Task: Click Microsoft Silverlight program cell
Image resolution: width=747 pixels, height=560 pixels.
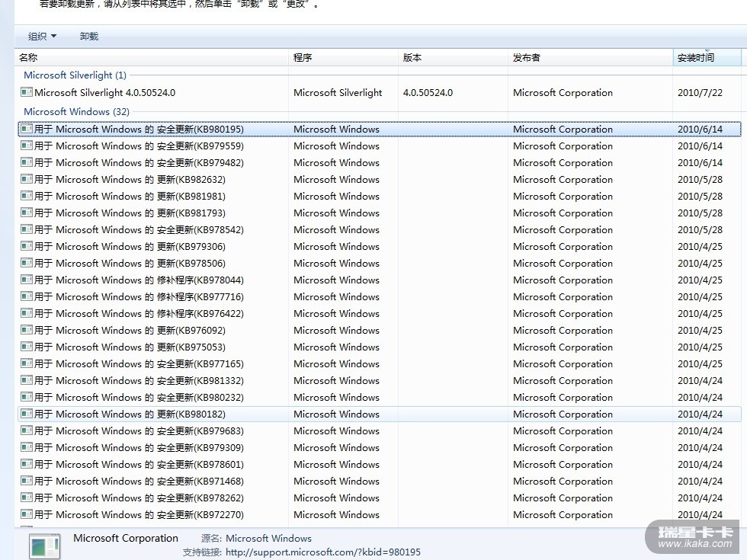Action: coord(338,92)
